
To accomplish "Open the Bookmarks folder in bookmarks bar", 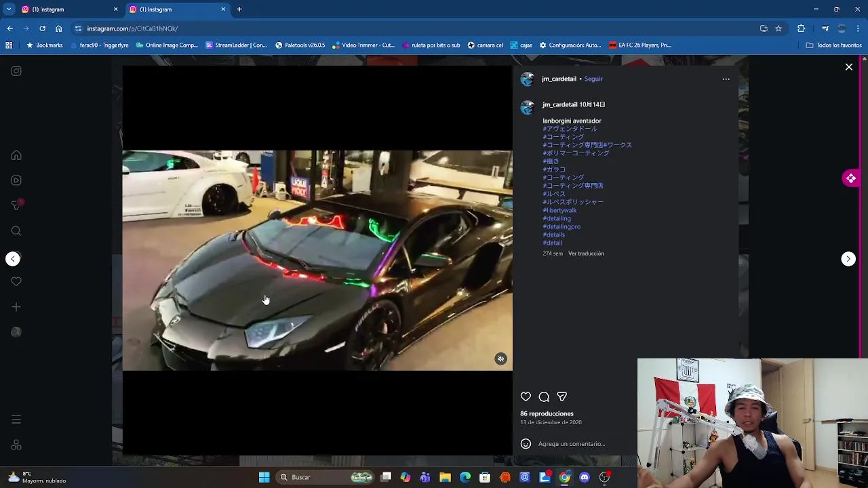I will coord(44,45).
